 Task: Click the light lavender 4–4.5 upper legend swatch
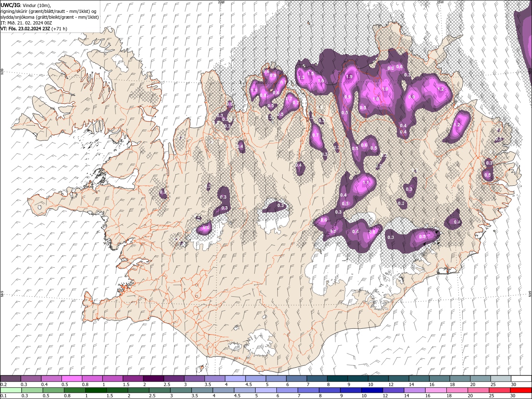pos(235,379)
